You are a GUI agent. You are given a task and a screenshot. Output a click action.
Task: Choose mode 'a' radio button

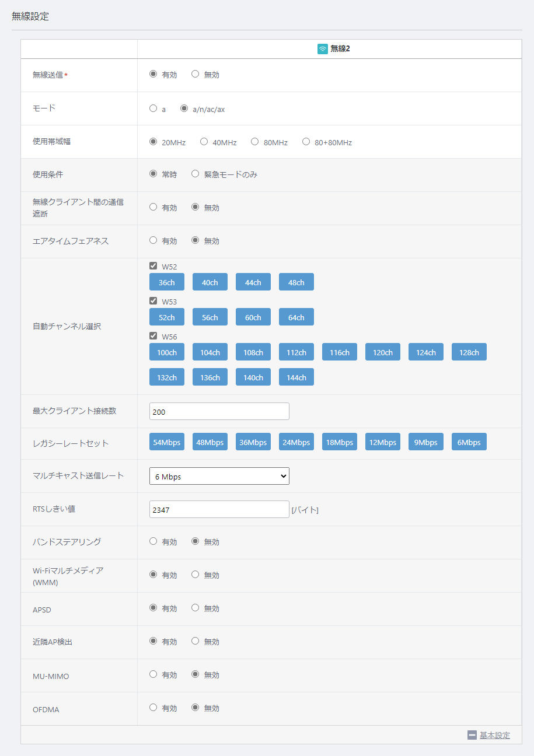[x=153, y=108]
